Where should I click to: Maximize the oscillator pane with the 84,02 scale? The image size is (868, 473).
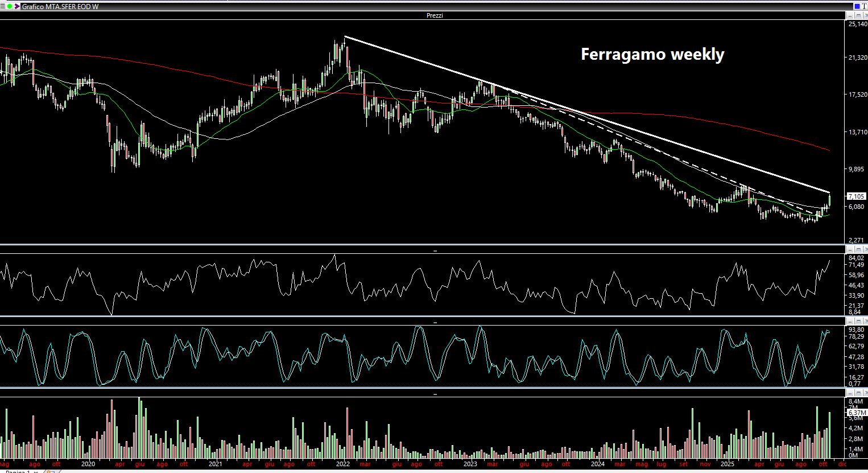click(858, 250)
